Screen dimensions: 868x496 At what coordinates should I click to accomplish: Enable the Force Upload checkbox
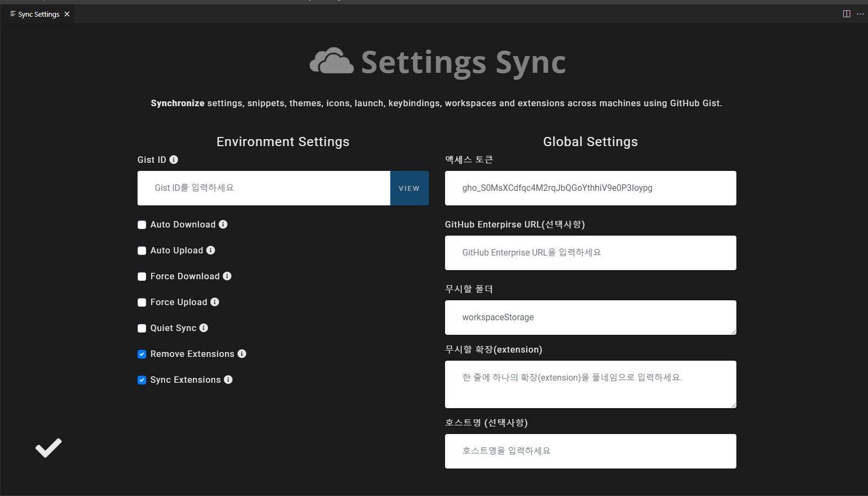point(142,302)
